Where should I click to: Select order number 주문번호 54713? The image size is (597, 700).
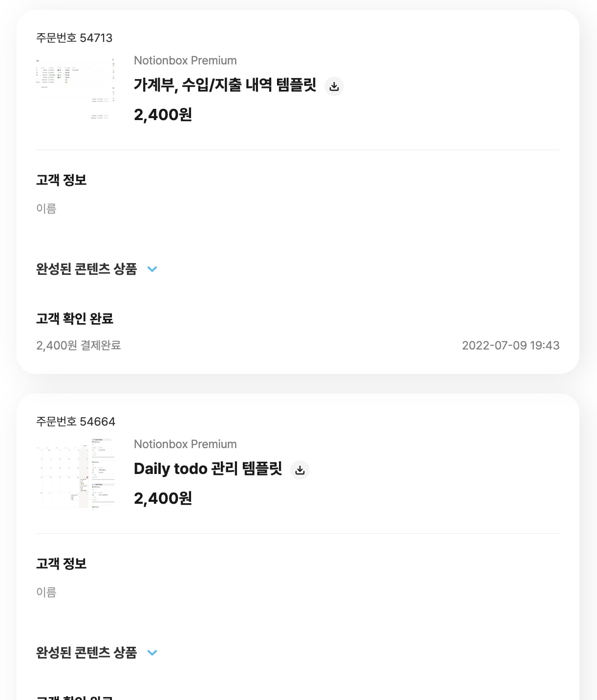[x=74, y=38]
